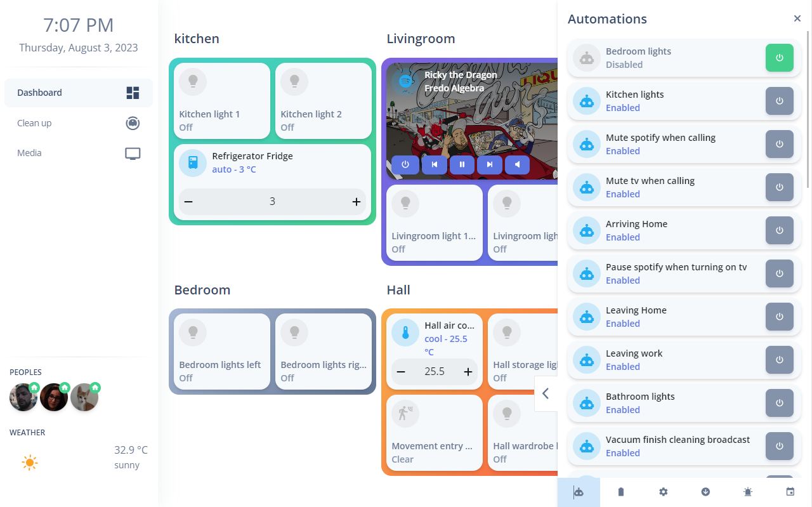This screenshot has width=812, height=507.
Task: Turn off Mute spotify when calling automation
Action: (780, 144)
